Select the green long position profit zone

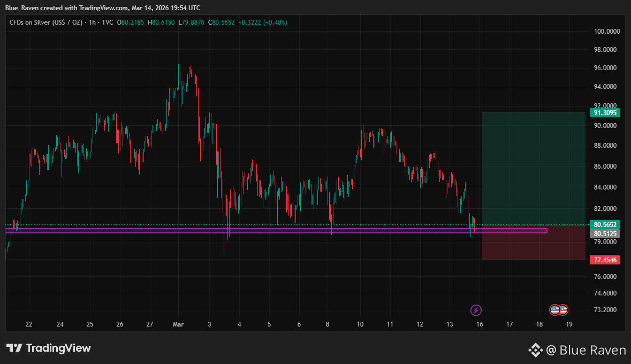point(534,169)
